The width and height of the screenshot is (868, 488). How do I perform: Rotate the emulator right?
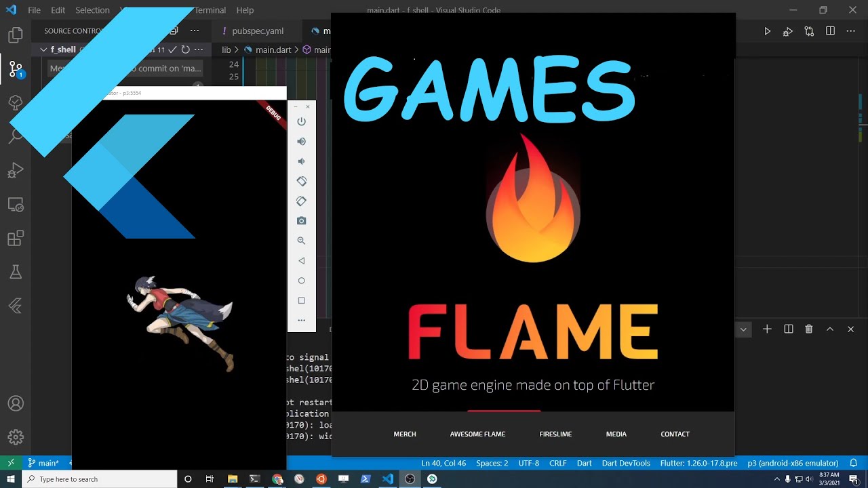coord(302,201)
